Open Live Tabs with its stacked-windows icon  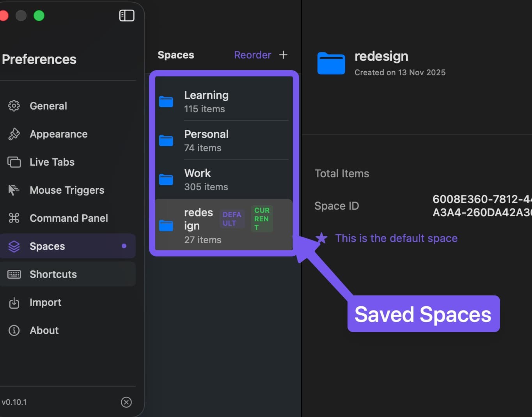14,162
